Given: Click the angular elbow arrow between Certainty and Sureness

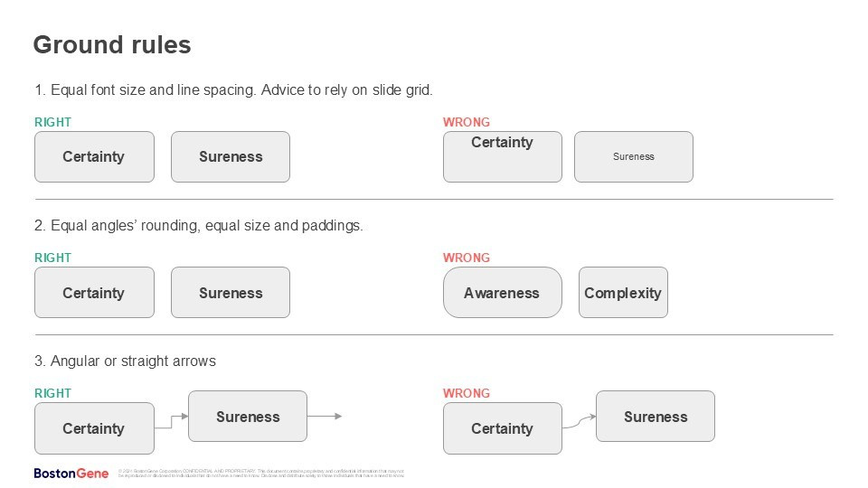Looking at the screenshot, I should coord(171,418).
